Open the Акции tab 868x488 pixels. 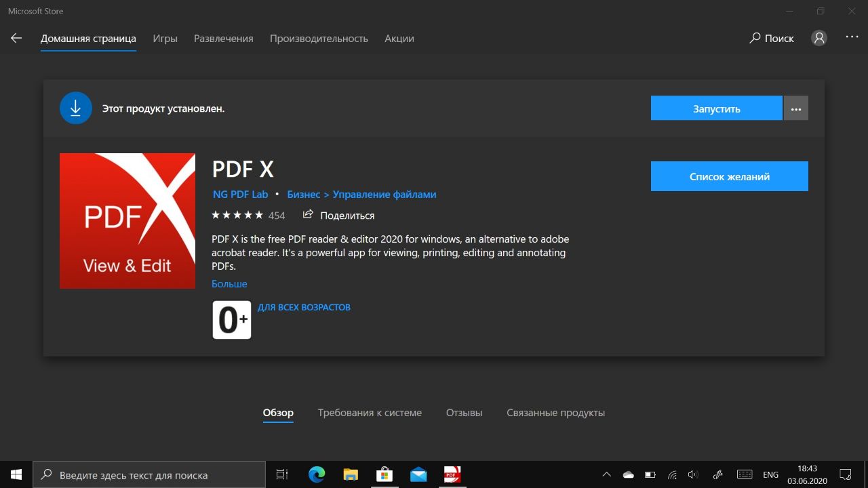tap(399, 39)
